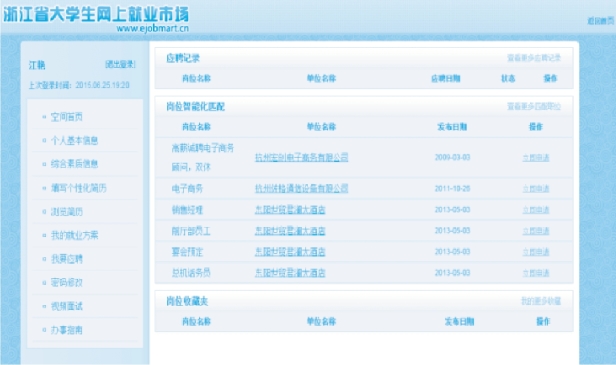Image resolution: width=616 pixels, height=365 pixels.
Task: Click the 总机话务员 job title
Action: click(191, 273)
